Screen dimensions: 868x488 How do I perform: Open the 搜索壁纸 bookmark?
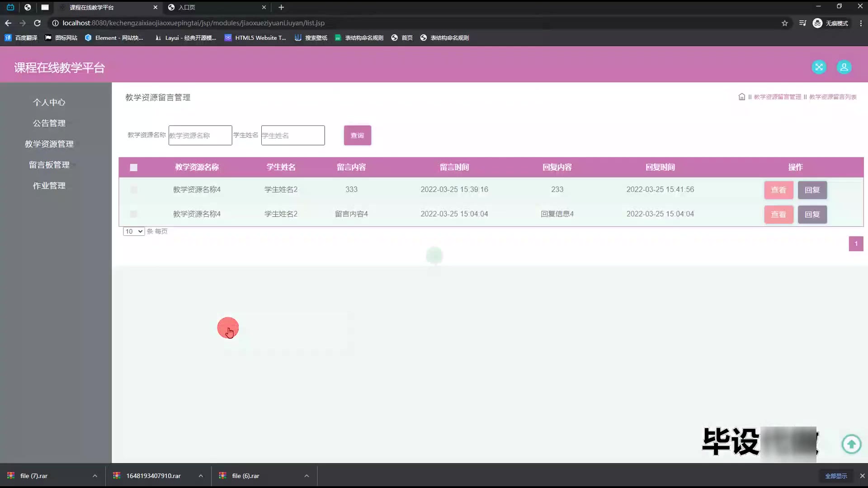click(311, 38)
